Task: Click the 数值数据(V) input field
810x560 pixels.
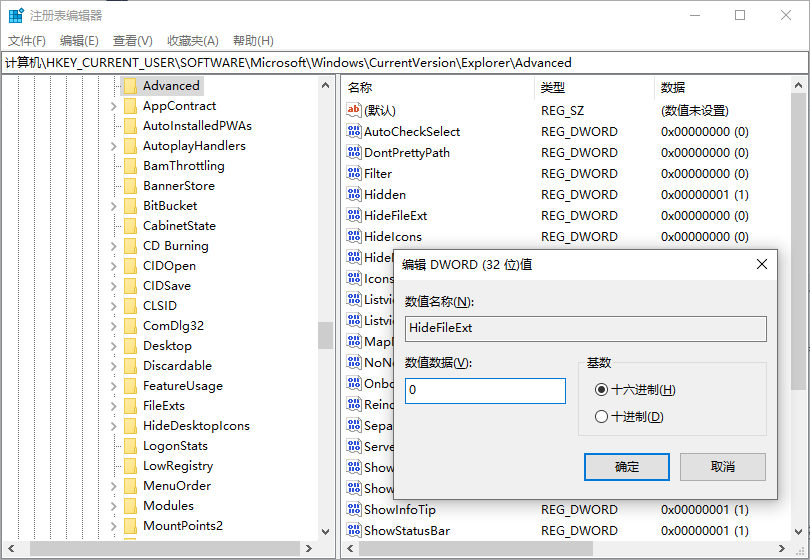Action: [x=485, y=391]
